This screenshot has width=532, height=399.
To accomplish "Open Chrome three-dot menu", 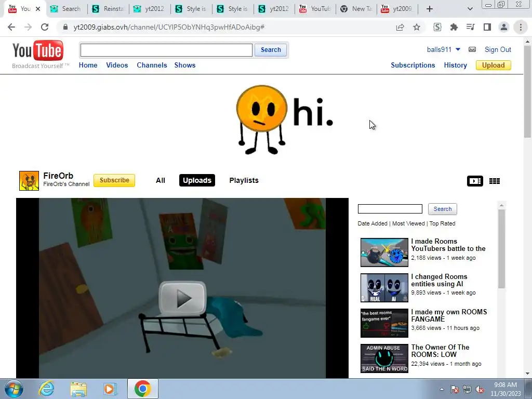I will 521,27.
